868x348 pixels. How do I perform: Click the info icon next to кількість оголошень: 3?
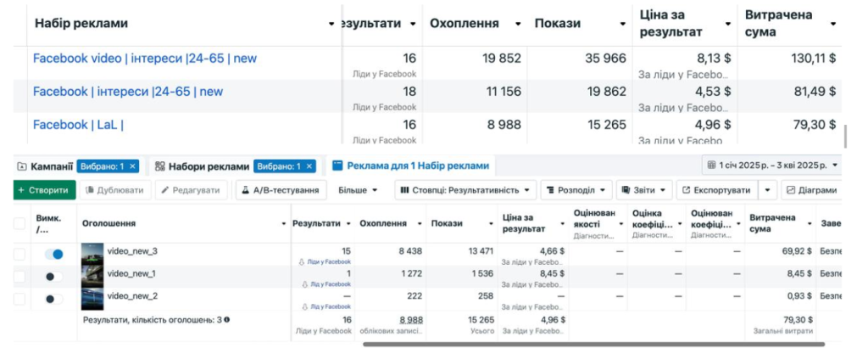click(x=227, y=320)
